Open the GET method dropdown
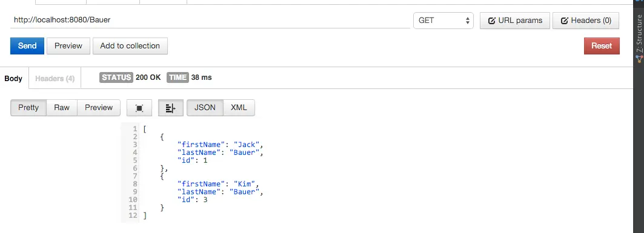 click(443, 21)
